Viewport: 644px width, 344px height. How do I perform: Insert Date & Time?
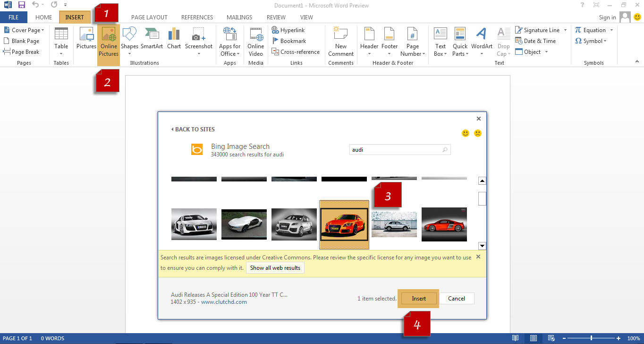tap(536, 41)
